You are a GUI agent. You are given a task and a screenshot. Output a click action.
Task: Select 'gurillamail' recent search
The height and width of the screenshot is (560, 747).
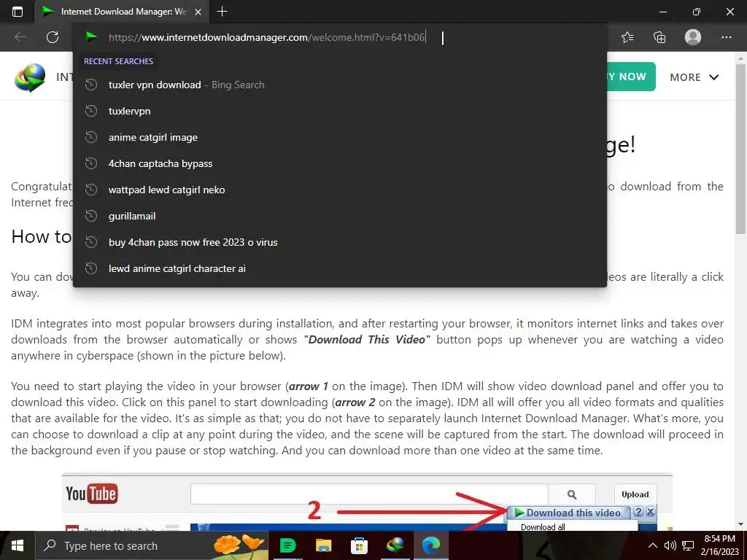(340, 216)
